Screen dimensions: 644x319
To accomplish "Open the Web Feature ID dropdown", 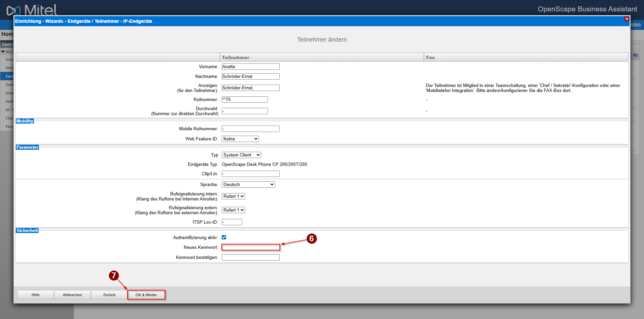I will point(240,139).
